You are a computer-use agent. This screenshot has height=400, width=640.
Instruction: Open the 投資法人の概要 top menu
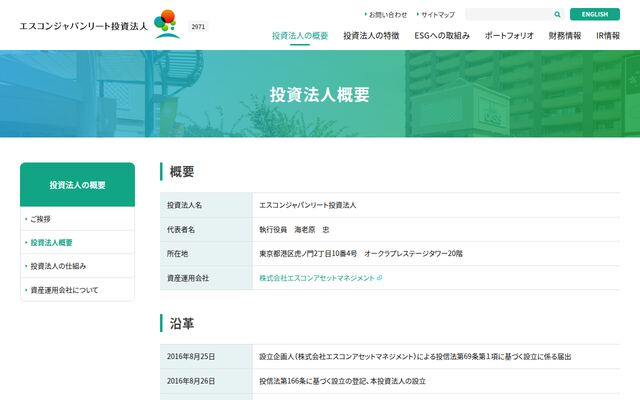(300, 36)
